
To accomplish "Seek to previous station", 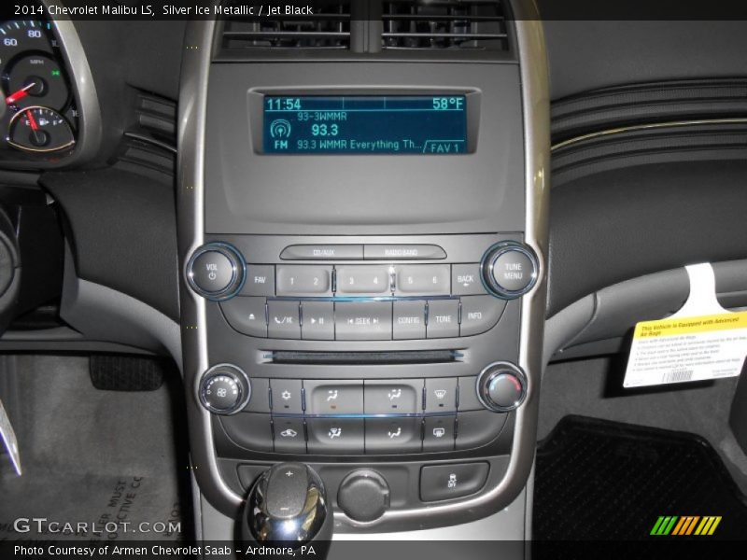I will (x=351, y=321).
